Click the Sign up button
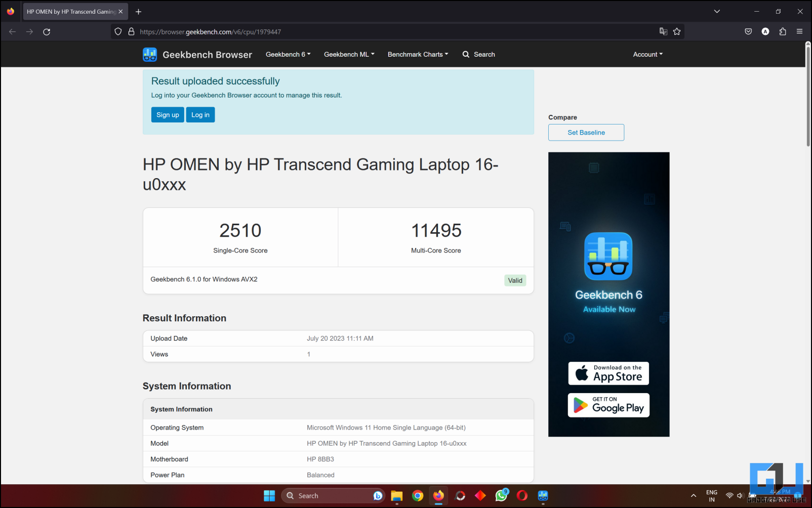The height and width of the screenshot is (508, 812). [x=168, y=115]
